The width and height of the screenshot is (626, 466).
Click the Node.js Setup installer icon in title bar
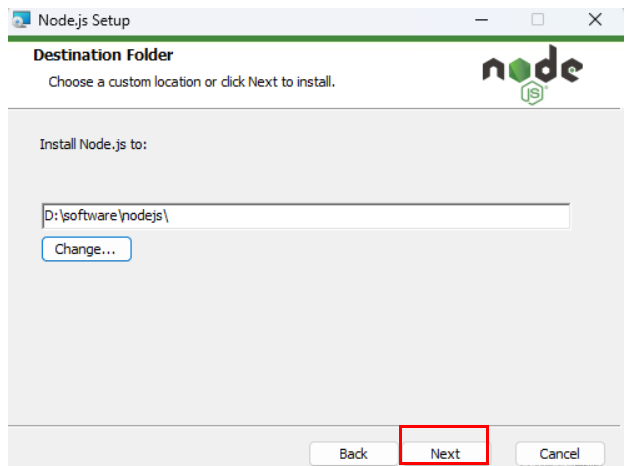(21, 20)
